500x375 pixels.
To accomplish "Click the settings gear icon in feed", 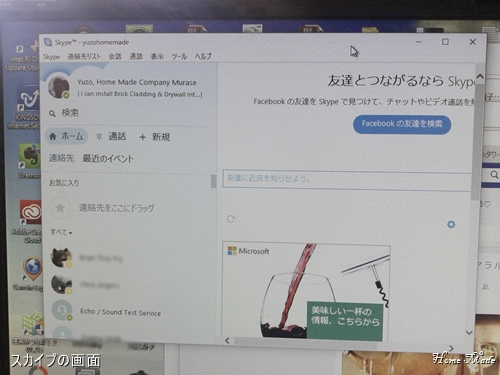I will click(451, 224).
